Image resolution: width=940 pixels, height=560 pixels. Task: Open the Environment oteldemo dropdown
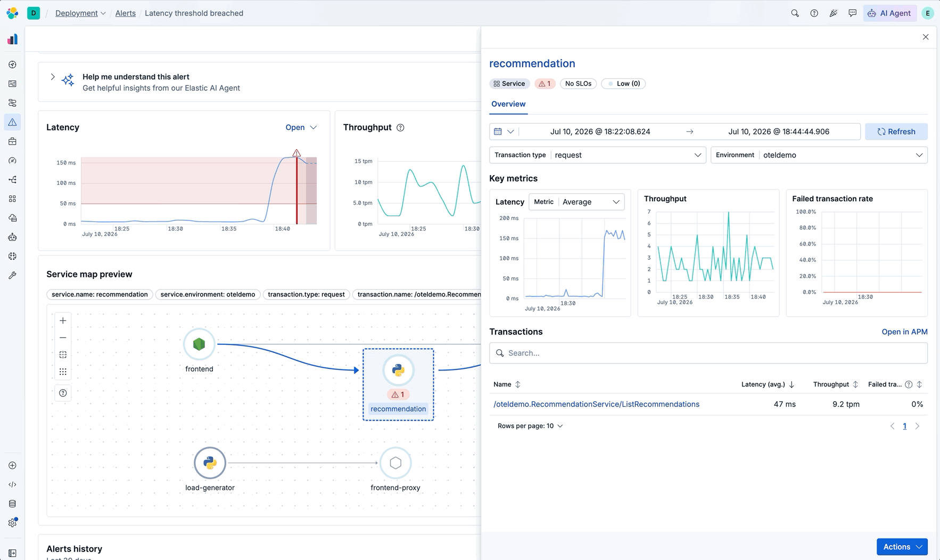[x=819, y=155]
